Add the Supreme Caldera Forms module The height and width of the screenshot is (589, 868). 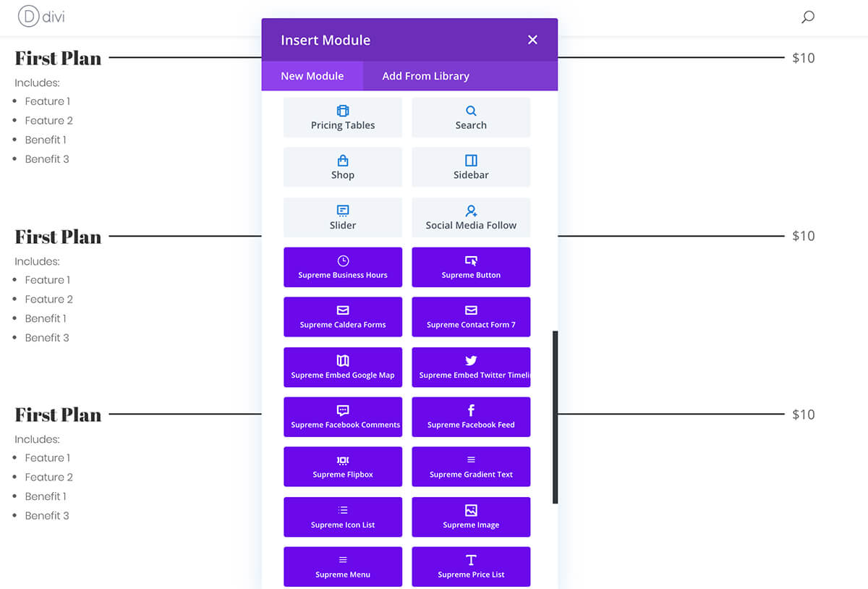pyautogui.click(x=343, y=317)
